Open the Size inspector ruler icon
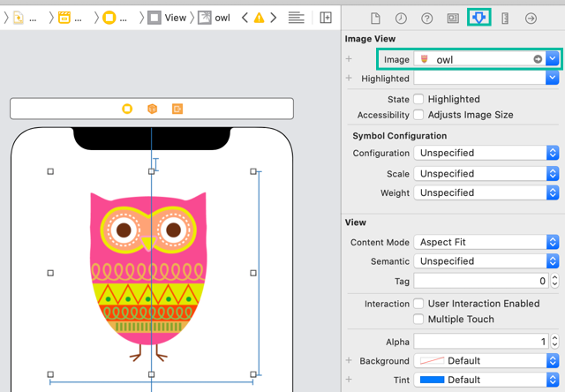 505,18
